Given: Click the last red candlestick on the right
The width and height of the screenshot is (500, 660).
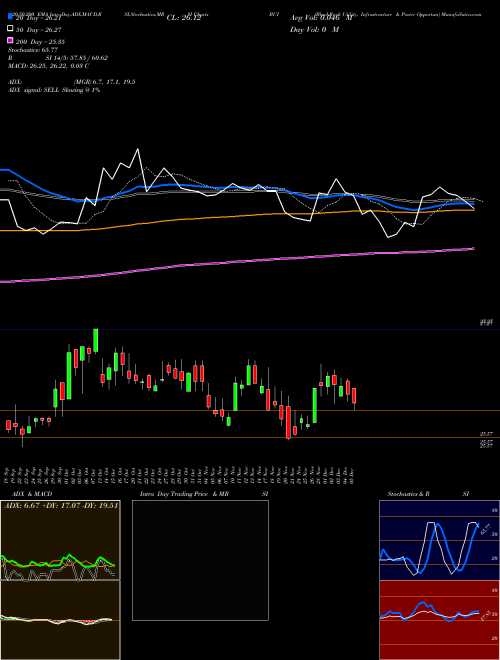Looking at the screenshot, I should click(x=354, y=396).
